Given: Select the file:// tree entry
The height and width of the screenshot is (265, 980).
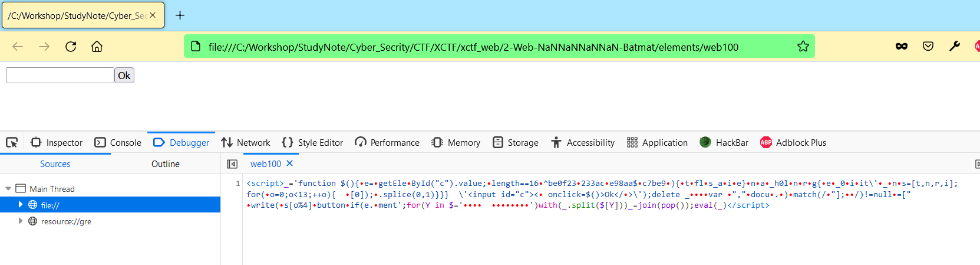Looking at the screenshot, I should click(x=110, y=205).
